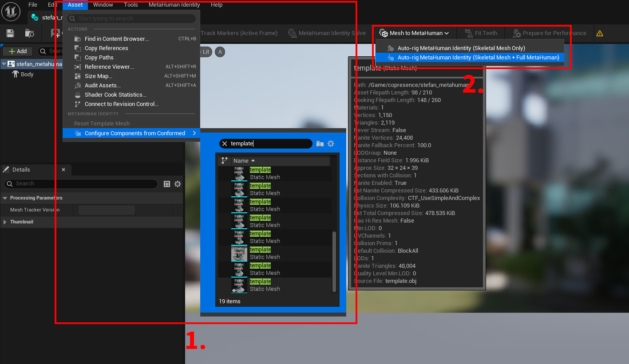The width and height of the screenshot is (629, 364).
Task: Collapse the stefan_metahuman tree node
Action: (x=4, y=64)
